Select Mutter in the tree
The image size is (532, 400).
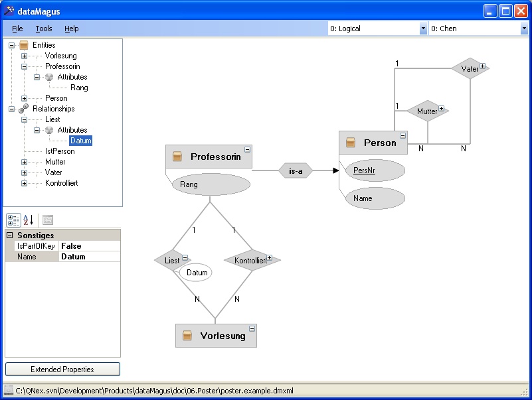(x=55, y=162)
